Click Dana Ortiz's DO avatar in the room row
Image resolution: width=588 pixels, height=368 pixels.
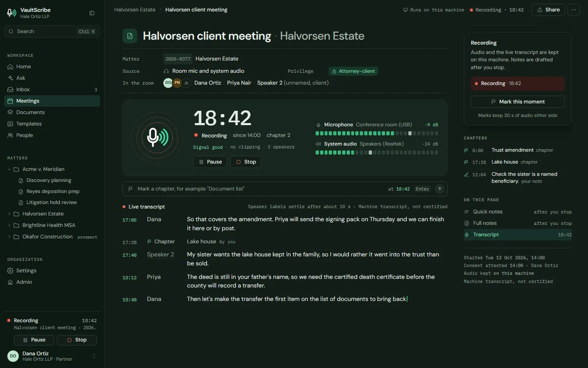tap(168, 83)
